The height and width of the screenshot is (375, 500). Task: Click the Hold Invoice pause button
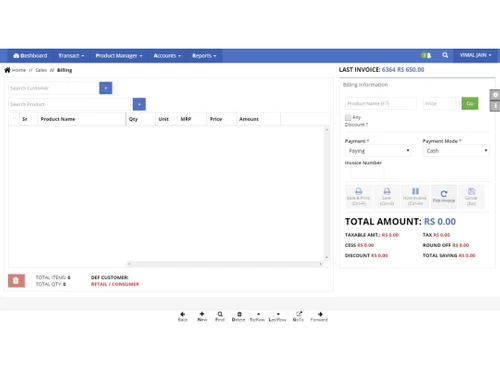(415, 197)
